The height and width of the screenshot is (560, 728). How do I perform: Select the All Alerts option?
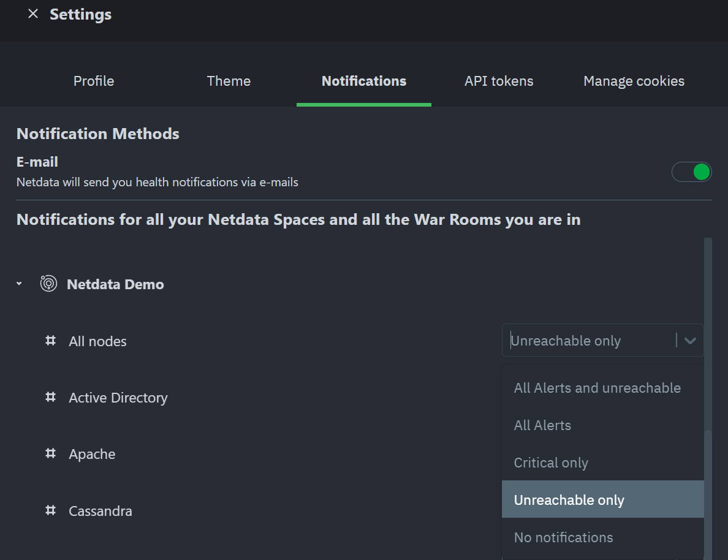coord(542,425)
